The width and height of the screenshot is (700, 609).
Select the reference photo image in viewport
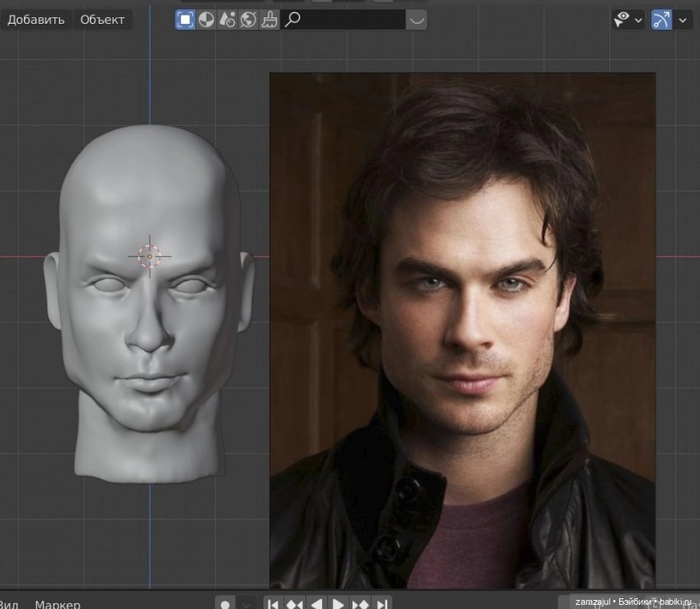[462, 329]
